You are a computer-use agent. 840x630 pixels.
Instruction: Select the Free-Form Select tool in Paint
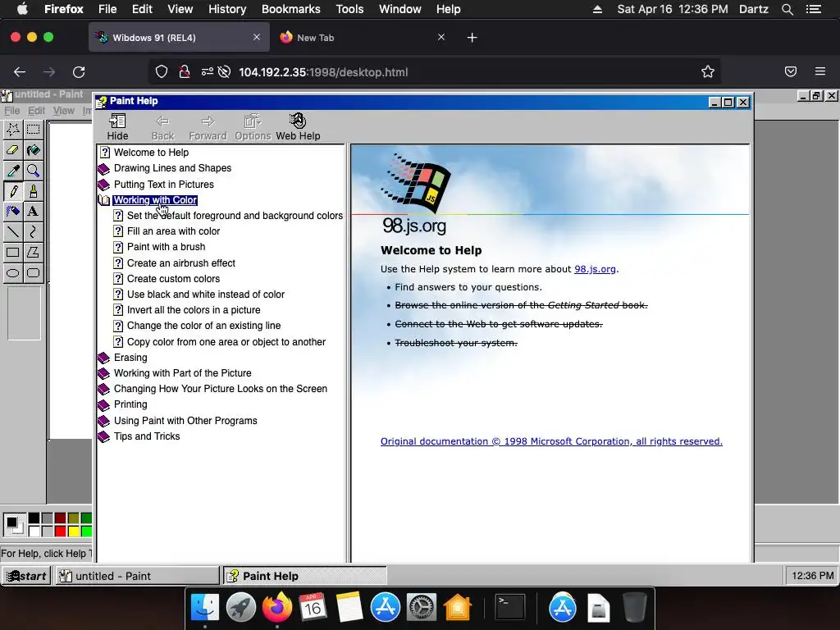[x=13, y=129]
